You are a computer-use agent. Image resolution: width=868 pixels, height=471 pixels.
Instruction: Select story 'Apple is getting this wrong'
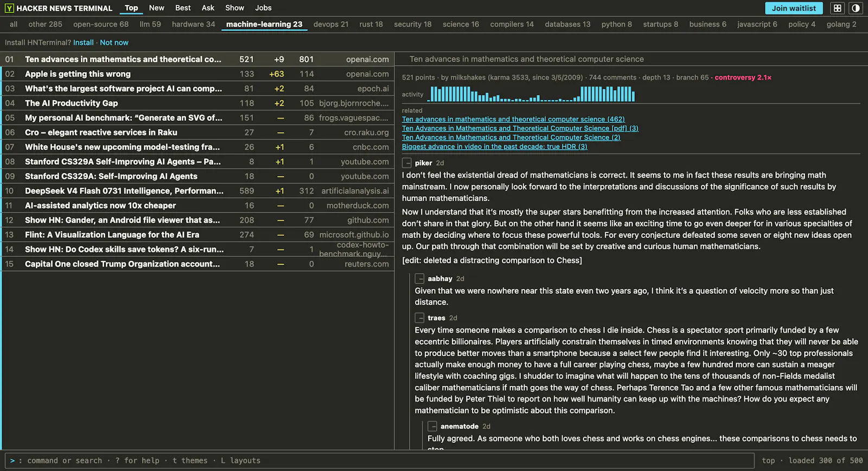[x=197, y=74]
